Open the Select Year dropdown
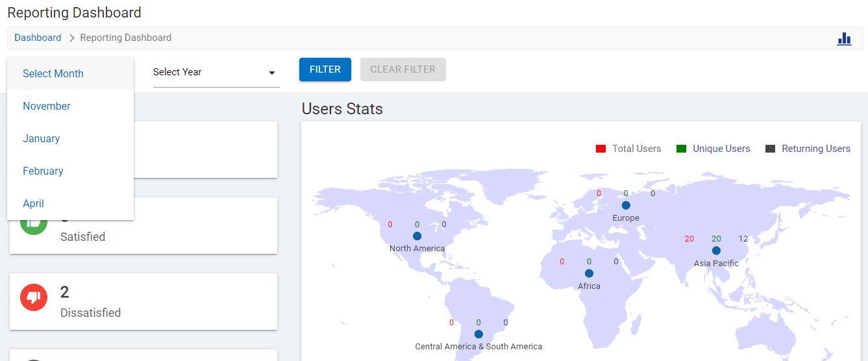Screen dimensions: 868x361 (216, 72)
